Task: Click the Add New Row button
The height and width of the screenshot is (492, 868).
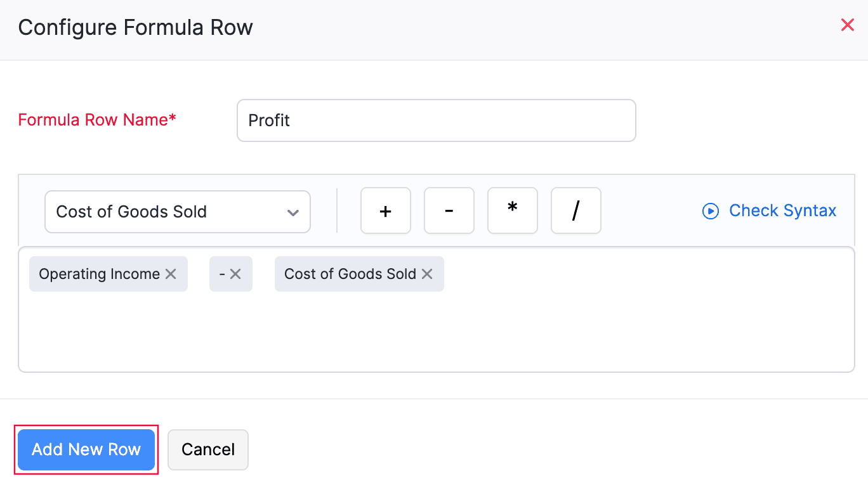Action: click(x=86, y=450)
